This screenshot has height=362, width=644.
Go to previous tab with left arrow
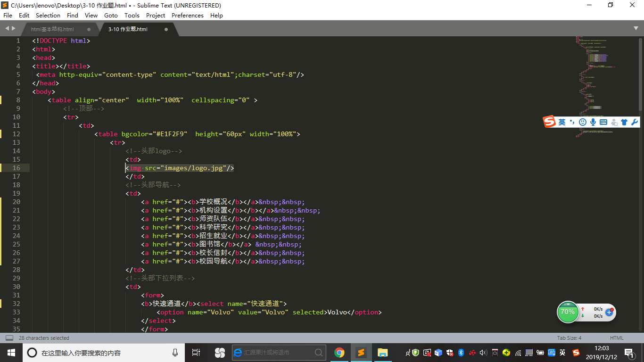pos(7,28)
